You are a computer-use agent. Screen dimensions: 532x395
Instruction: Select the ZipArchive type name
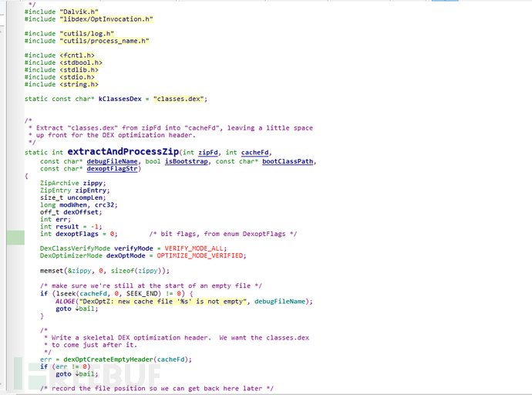pos(59,183)
